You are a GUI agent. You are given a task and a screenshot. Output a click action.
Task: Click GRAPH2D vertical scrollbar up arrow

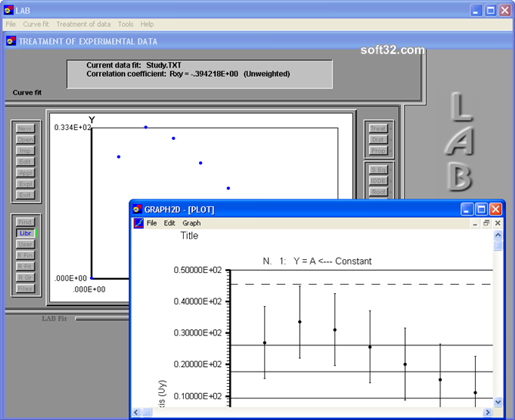[x=498, y=235]
